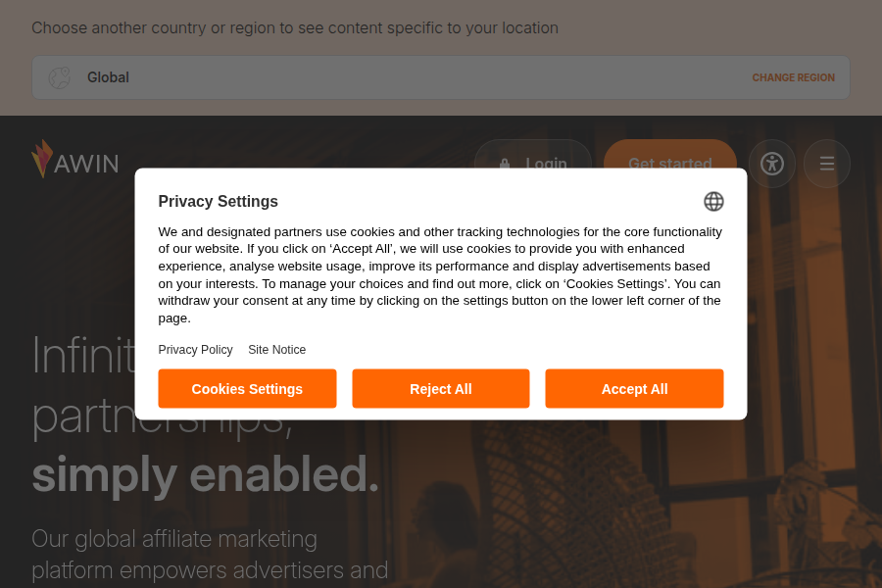Choose Reject All cookies
The image size is (882, 588).
[x=441, y=389]
